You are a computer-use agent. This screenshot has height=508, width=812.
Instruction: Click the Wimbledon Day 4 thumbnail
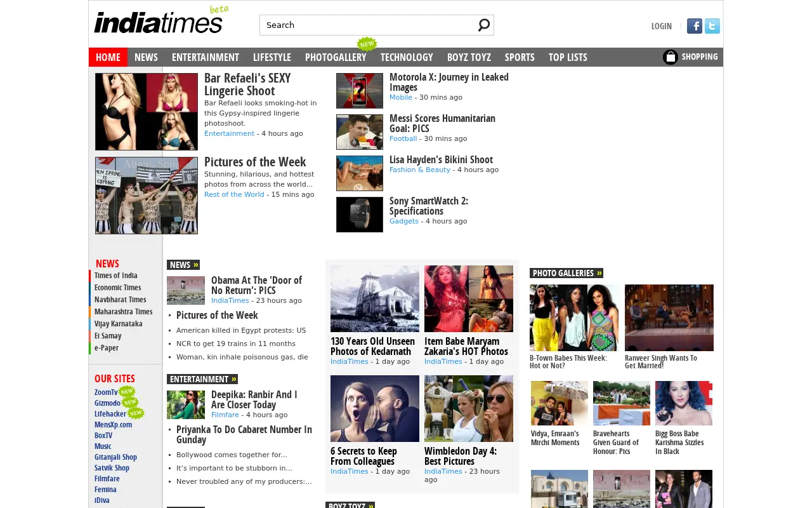tap(469, 408)
